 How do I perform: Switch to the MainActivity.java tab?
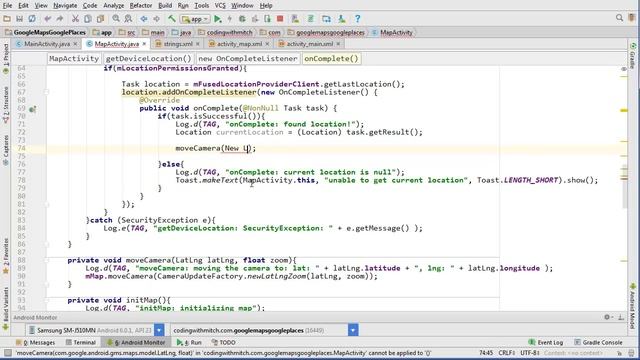47,44
